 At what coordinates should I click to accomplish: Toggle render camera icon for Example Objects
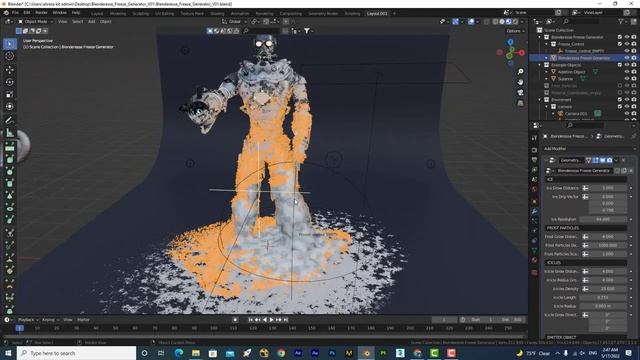coord(634,65)
